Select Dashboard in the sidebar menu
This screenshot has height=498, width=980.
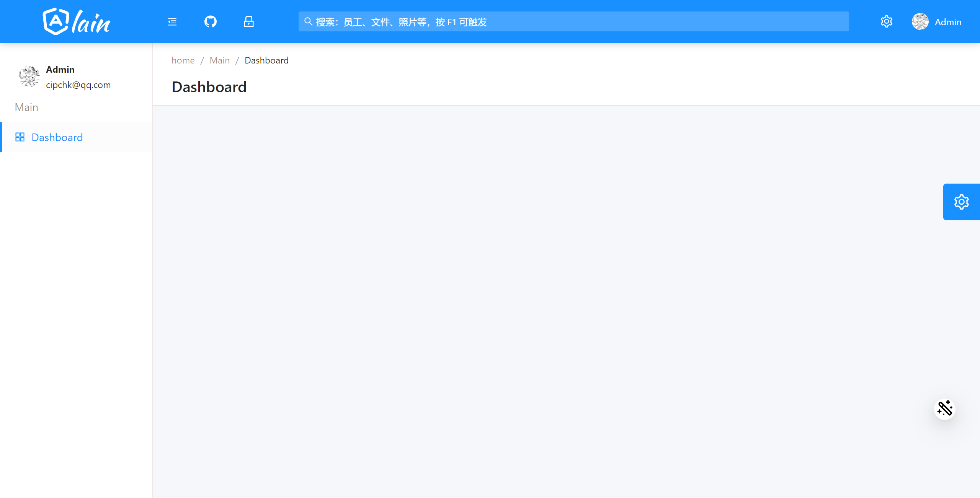point(57,137)
